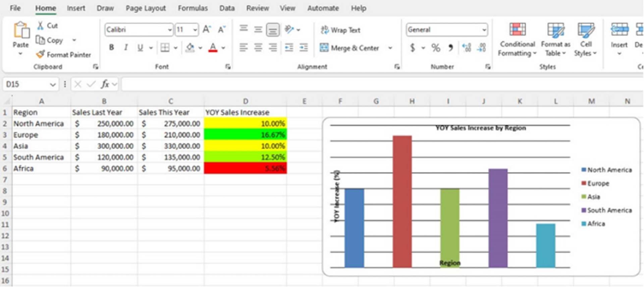This screenshot has width=644, height=287.
Task: Apply the Borders grid icon
Action: click(165, 48)
